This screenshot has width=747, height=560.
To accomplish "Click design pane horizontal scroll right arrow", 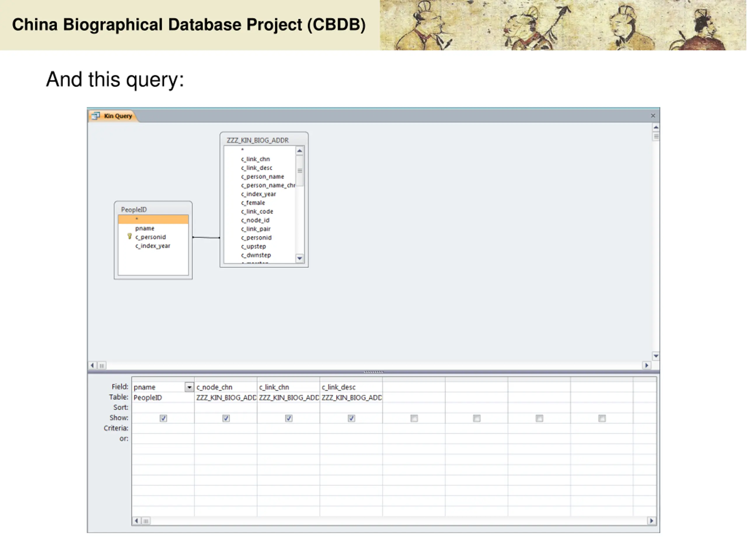I will 646,365.
